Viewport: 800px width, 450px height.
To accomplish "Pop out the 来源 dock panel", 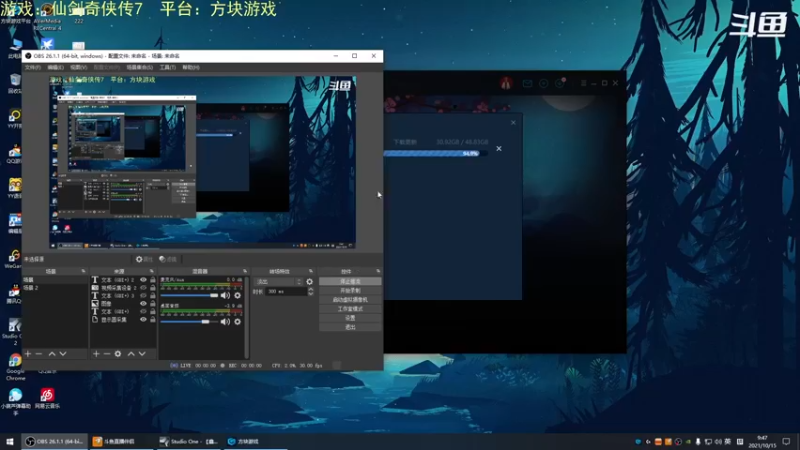I will tap(152, 271).
